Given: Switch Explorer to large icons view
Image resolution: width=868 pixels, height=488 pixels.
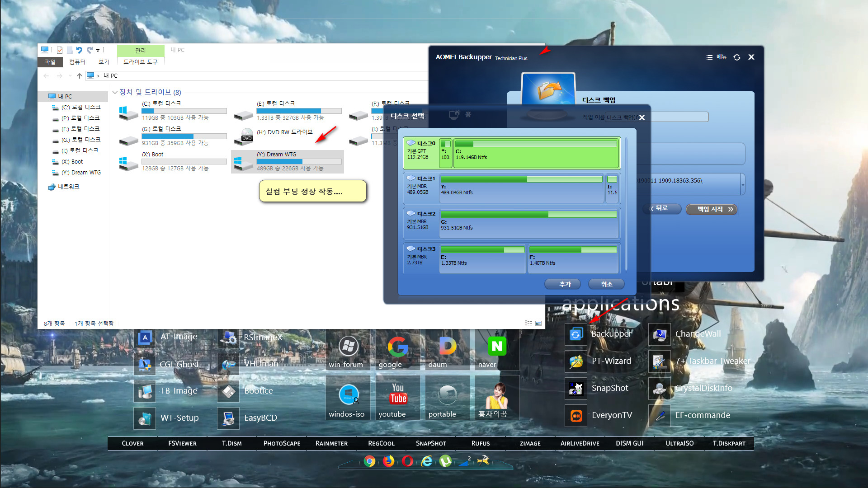Looking at the screenshot, I should coord(538,324).
